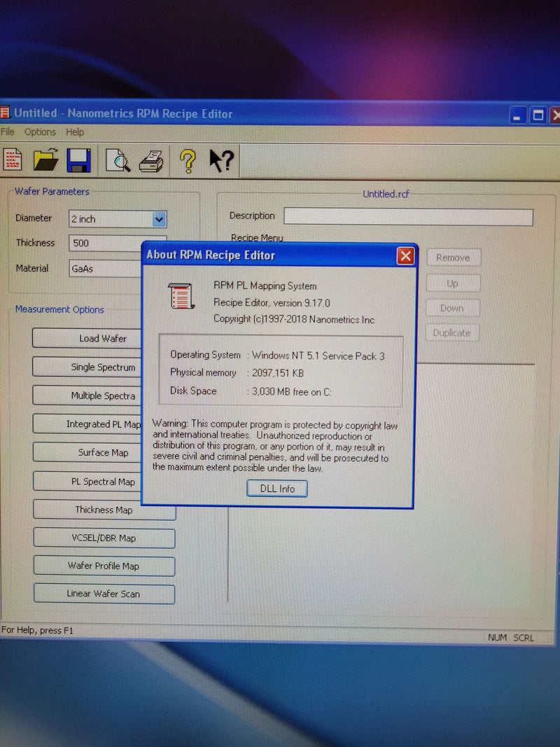Select the Single Spectrum measurement option
This screenshot has width=560, height=747.
(102, 367)
